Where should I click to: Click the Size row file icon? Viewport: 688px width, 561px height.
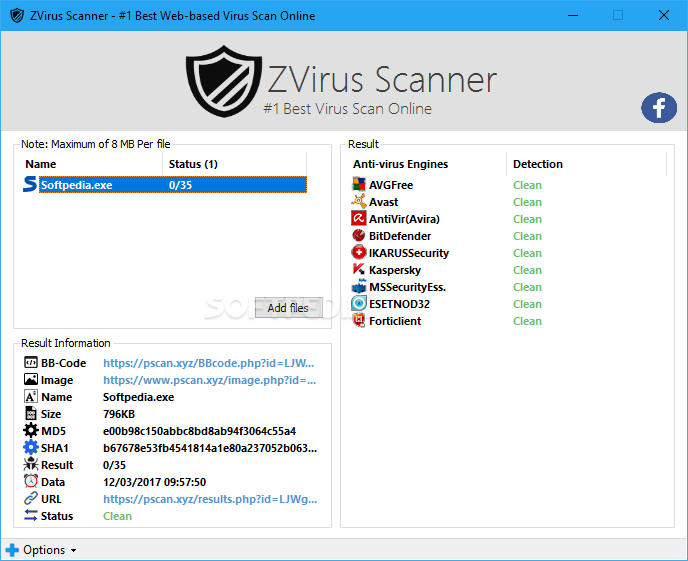tap(31, 413)
